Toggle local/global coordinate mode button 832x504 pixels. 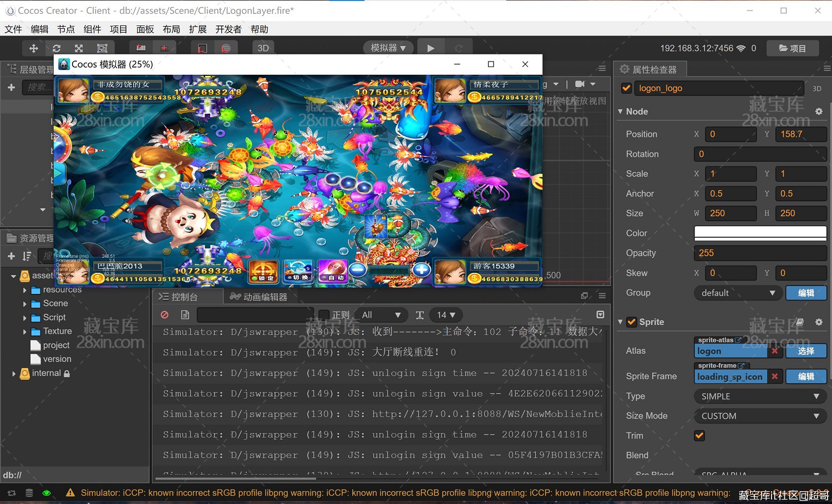164,48
